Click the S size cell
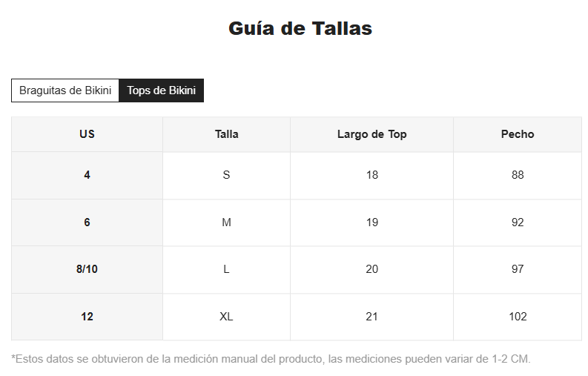The width and height of the screenshot is (588, 376). [226, 175]
